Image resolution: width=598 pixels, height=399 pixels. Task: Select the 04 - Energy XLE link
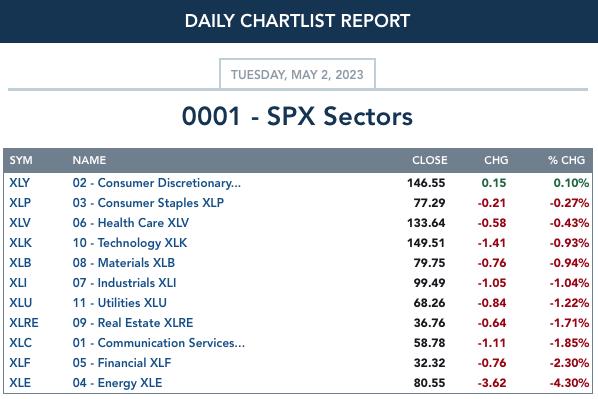pyautogui.click(x=117, y=383)
